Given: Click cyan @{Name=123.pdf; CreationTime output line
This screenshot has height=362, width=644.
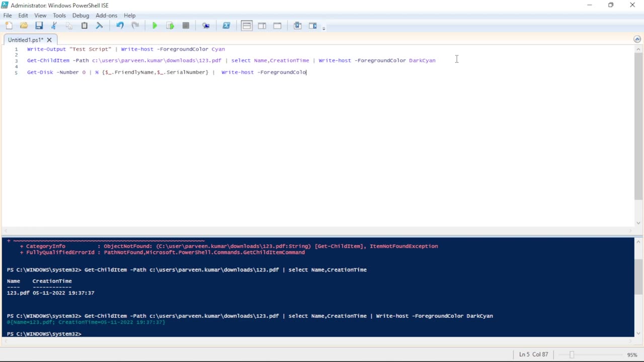Looking at the screenshot, I should [x=86, y=322].
